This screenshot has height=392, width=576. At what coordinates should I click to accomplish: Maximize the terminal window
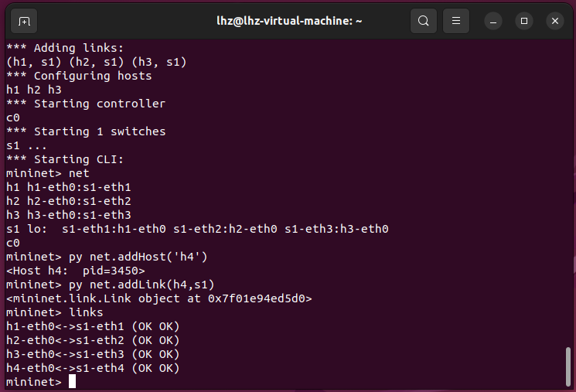[x=525, y=21]
